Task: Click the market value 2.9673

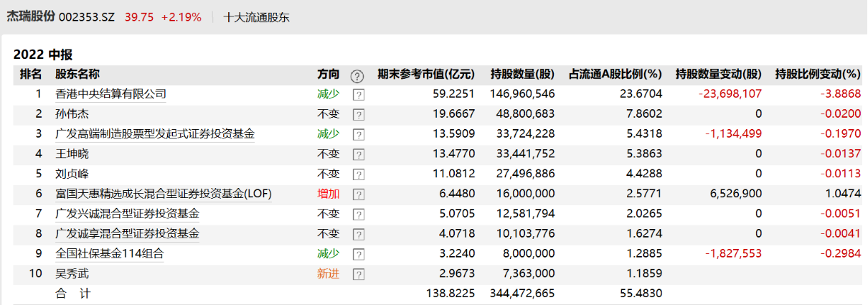Action: tap(457, 274)
